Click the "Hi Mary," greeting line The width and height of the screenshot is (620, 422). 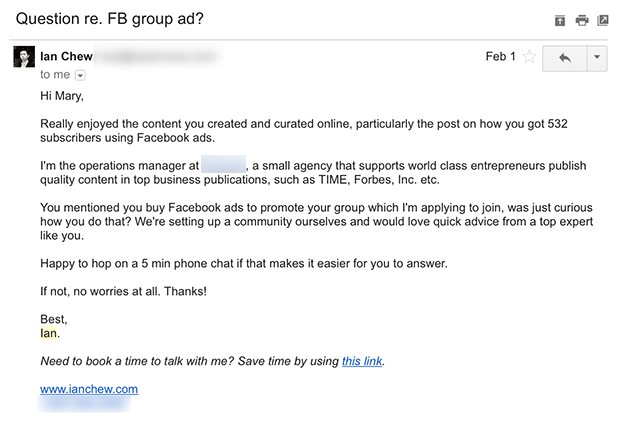click(62, 96)
